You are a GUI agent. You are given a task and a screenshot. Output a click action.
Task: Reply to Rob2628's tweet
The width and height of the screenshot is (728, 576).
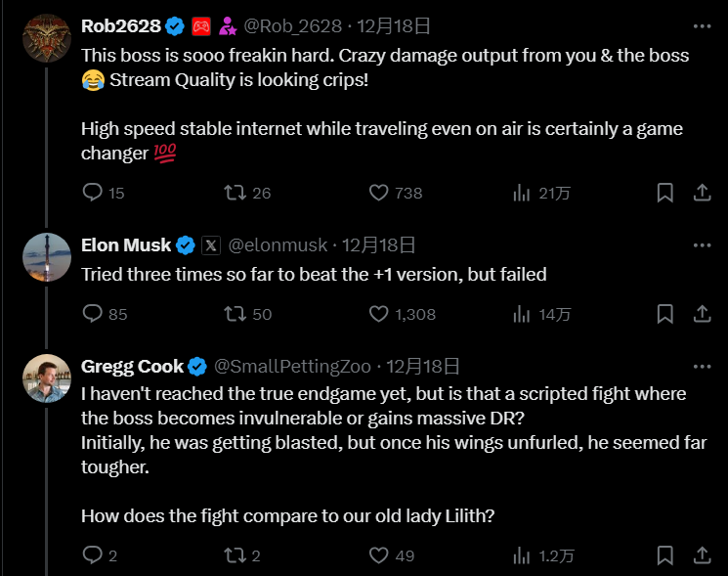pos(94,193)
